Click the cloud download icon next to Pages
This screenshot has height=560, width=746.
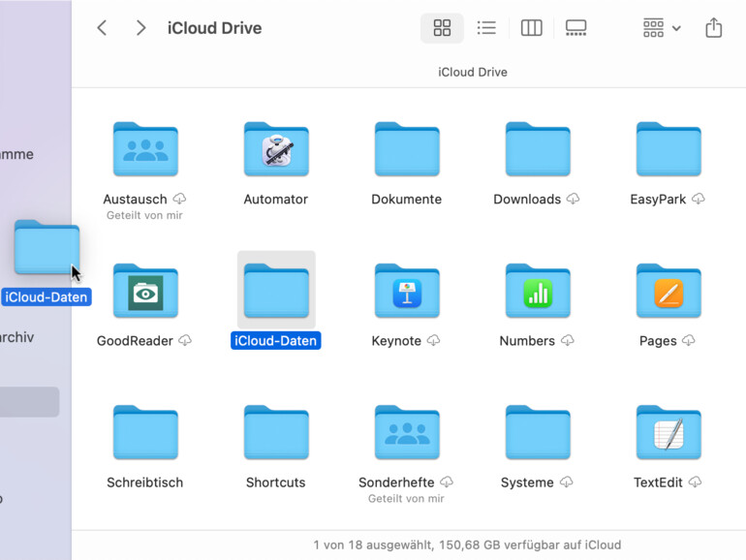(x=689, y=340)
